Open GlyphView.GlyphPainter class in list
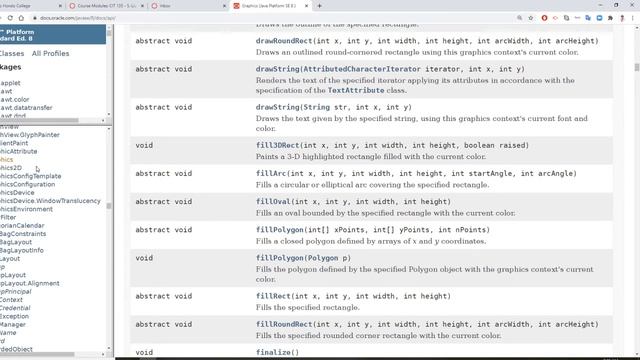The image size is (640, 360). click(30, 135)
